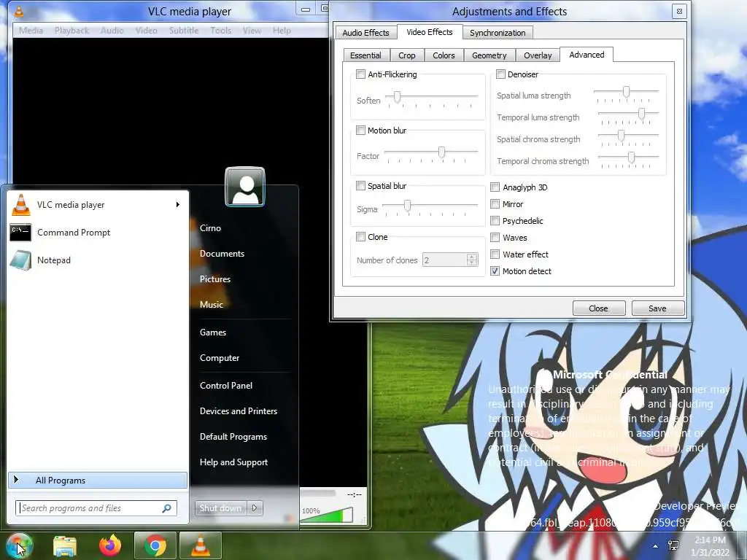The height and width of the screenshot is (560, 747).
Task: Open the Shut down options arrow
Action: tap(255, 508)
